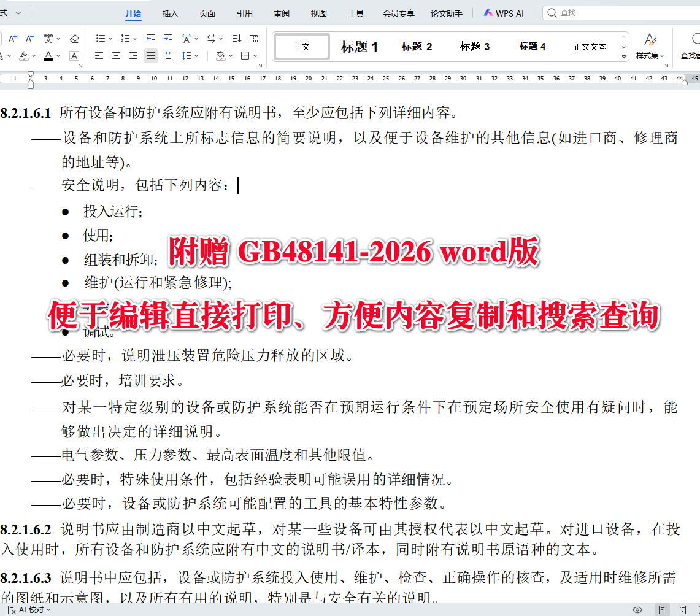The width and height of the screenshot is (700, 616).
Task: Open the 工具 tab
Action: pos(356,13)
